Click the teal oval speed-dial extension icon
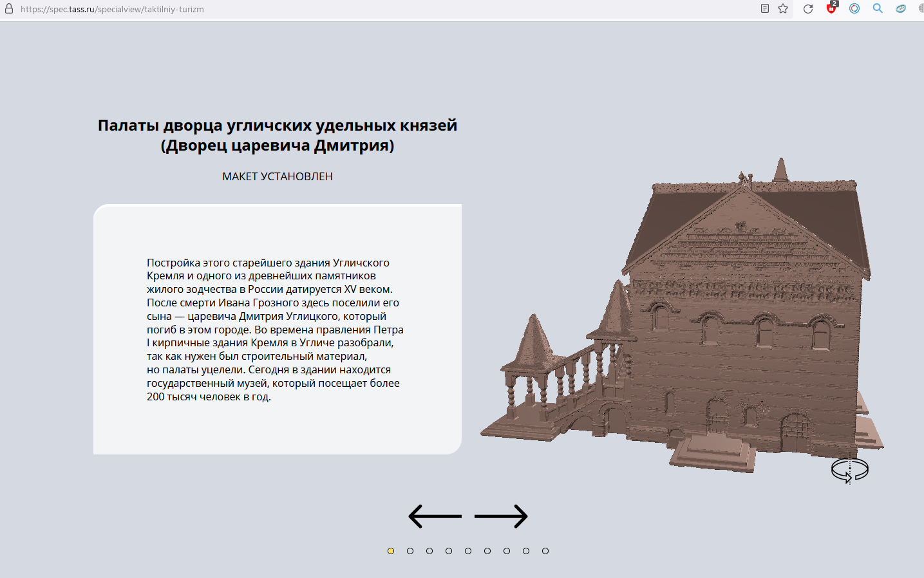Screen dimensions: 924x578 click(901, 8)
